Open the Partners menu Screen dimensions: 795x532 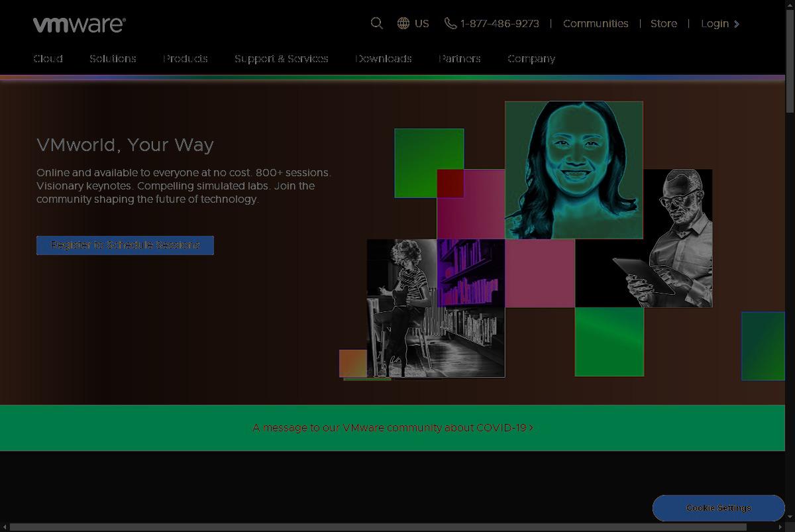point(460,58)
